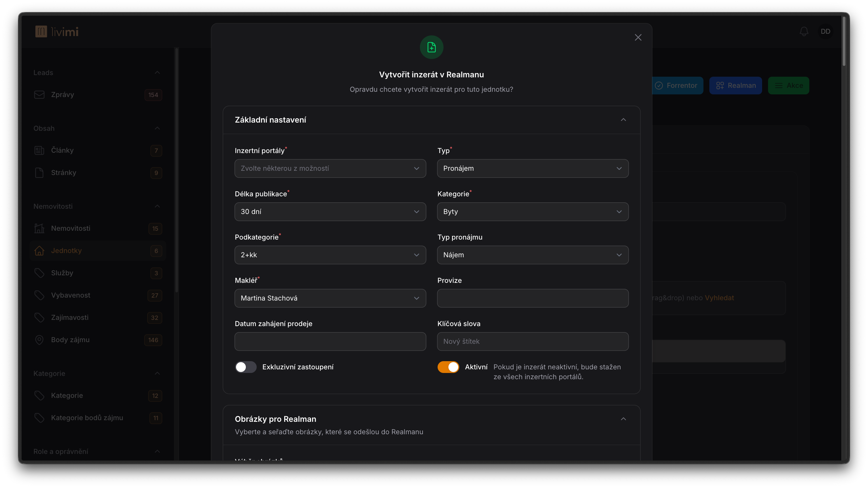The width and height of the screenshot is (868, 488).
Task: Close the Realman listing dialog
Action: (638, 37)
